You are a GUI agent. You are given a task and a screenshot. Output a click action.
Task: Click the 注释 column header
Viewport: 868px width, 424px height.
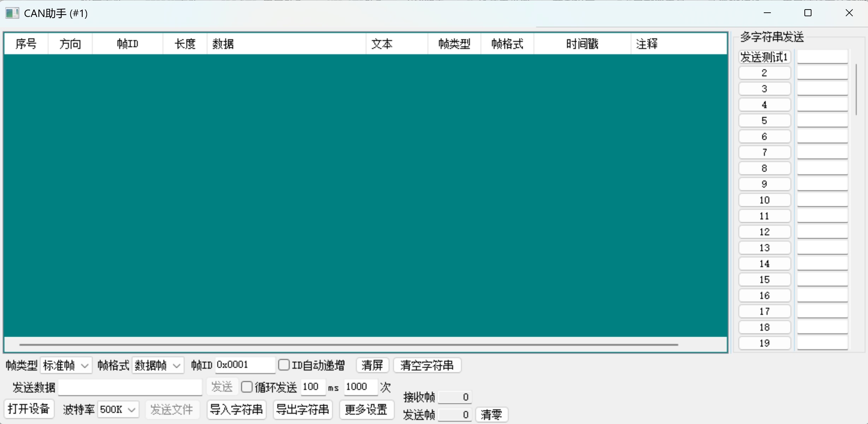pyautogui.click(x=679, y=44)
